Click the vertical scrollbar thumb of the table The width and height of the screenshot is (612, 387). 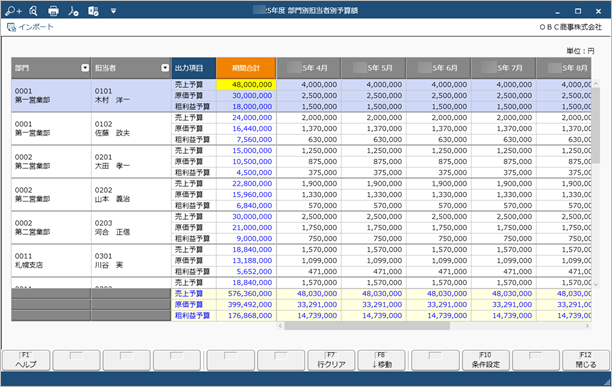click(x=596, y=125)
